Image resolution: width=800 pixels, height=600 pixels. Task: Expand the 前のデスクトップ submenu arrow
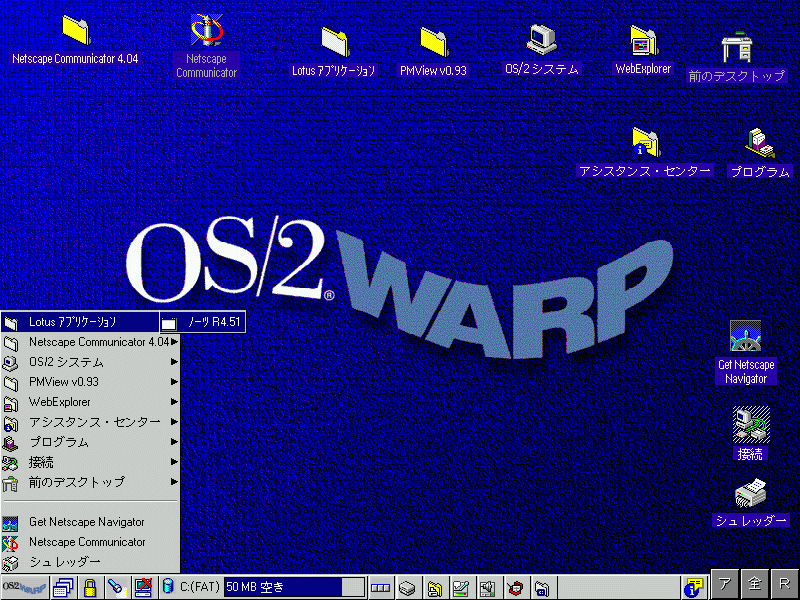tap(174, 482)
